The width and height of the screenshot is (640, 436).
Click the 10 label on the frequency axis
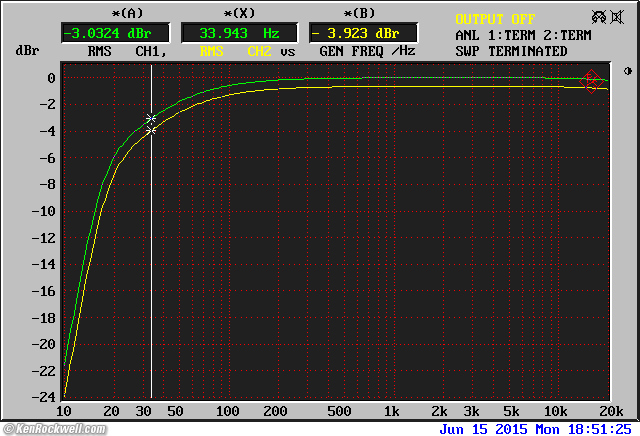pos(63,412)
